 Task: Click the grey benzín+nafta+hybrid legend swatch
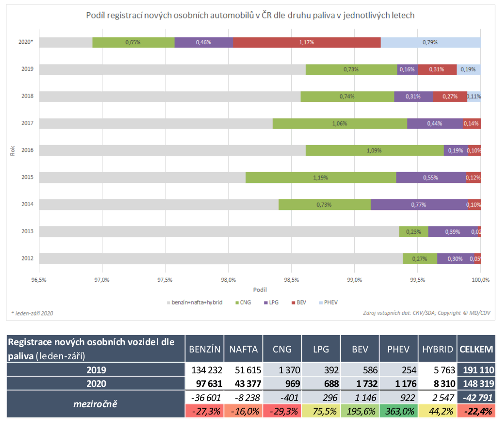coord(168,303)
